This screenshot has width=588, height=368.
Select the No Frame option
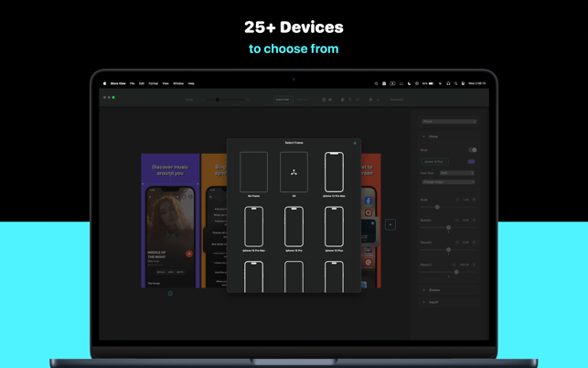coord(253,172)
